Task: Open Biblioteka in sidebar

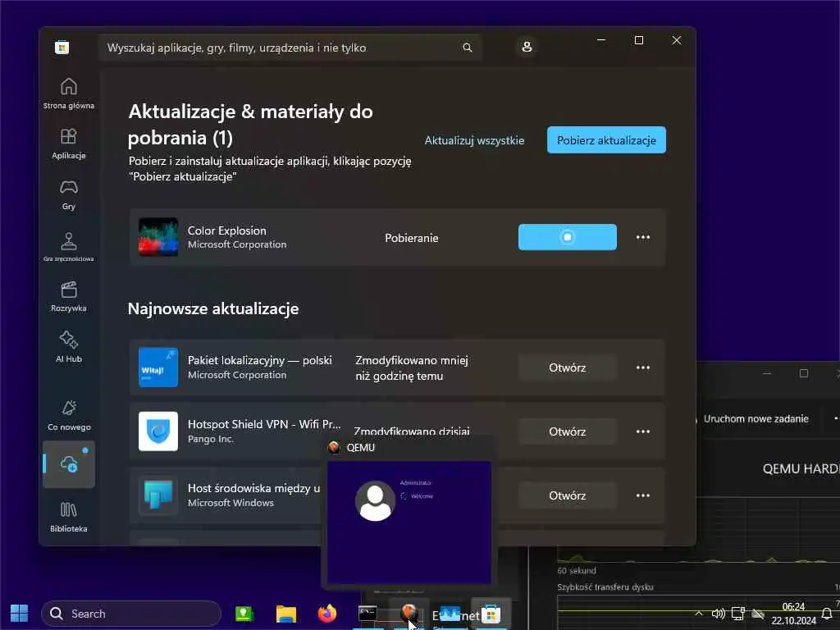Action: pyautogui.click(x=69, y=517)
